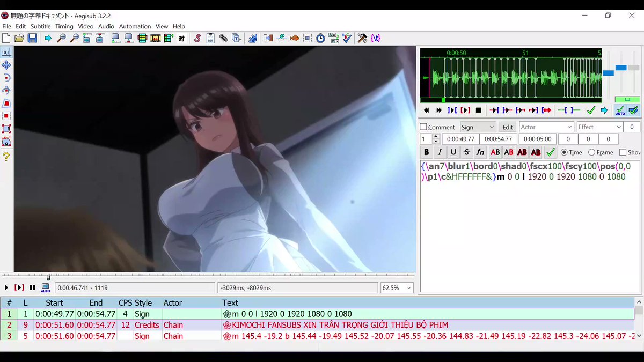Click the Edit style button
644x362 pixels.
(x=507, y=127)
